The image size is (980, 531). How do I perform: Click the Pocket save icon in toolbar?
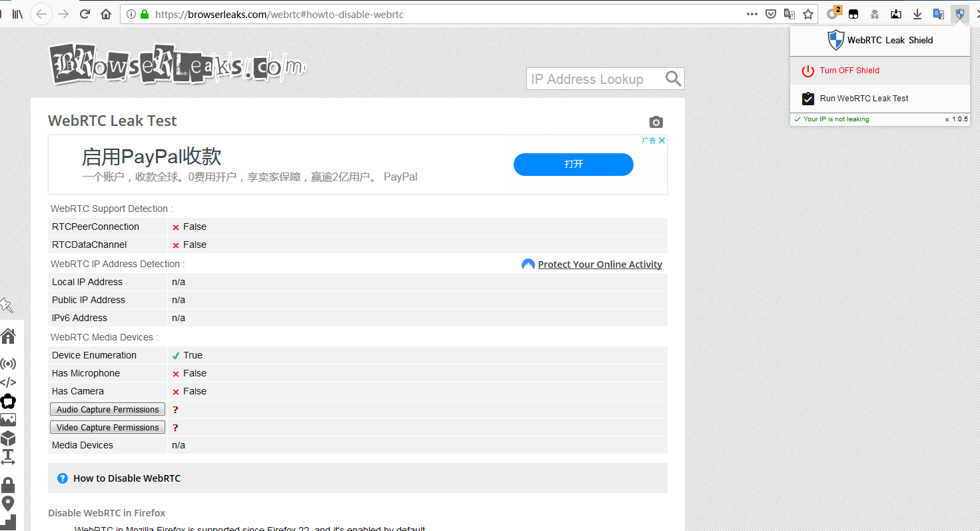coord(769,14)
